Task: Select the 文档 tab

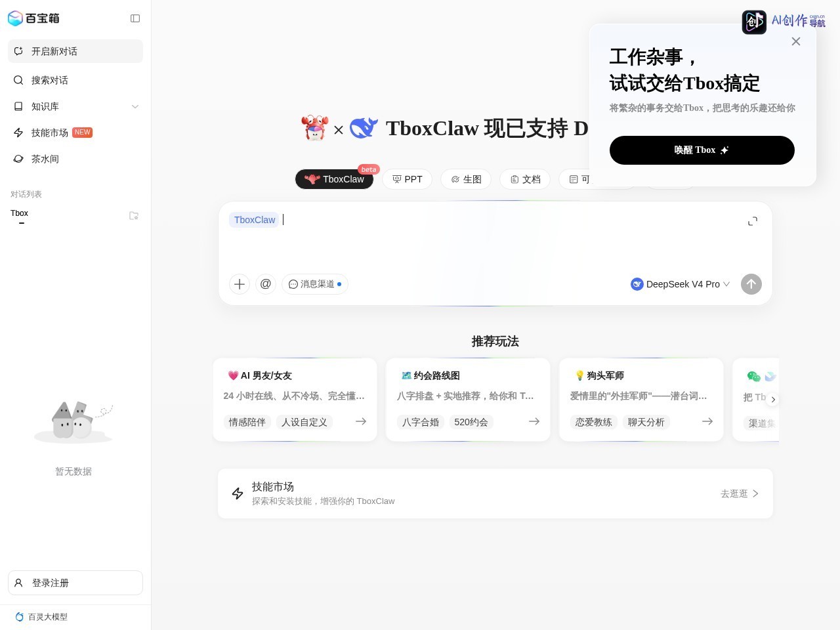Action: click(x=525, y=179)
